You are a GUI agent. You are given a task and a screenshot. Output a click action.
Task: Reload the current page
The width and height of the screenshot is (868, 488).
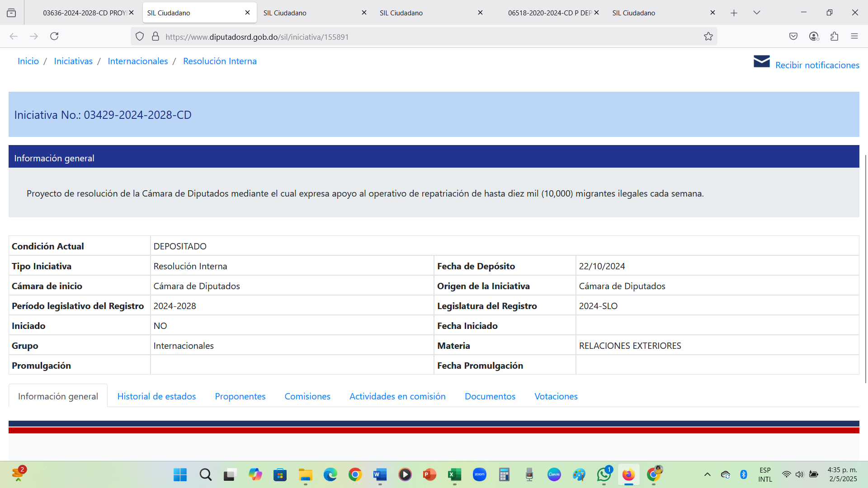[x=54, y=36]
